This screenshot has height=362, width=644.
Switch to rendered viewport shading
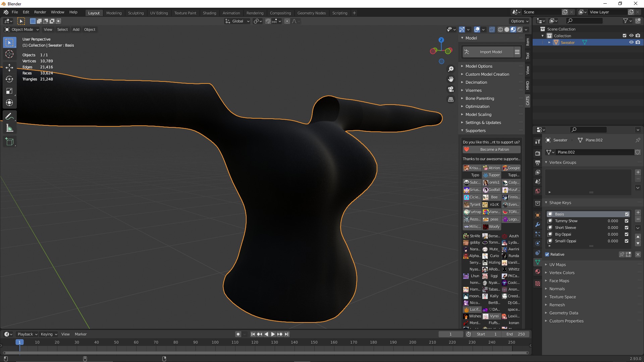(x=520, y=29)
